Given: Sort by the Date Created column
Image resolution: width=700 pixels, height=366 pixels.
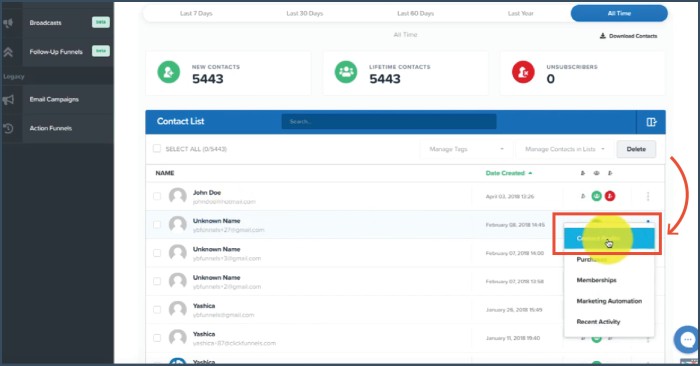Looking at the screenshot, I should (508, 173).
